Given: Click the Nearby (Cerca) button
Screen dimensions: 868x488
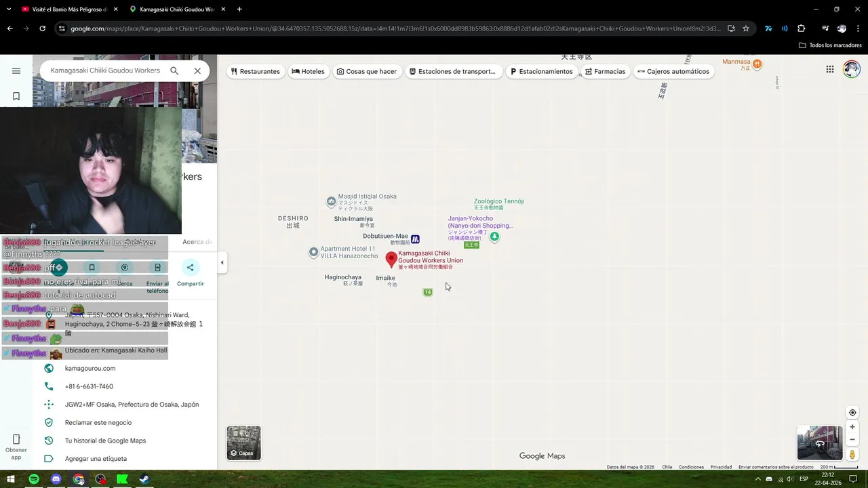Looking at the screenshot, I should pyautogui.click(x=125, y=268).
